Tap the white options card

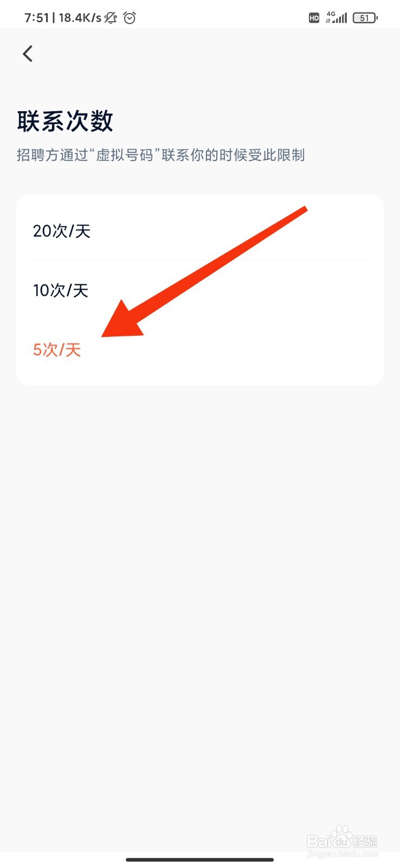(200, 290)
